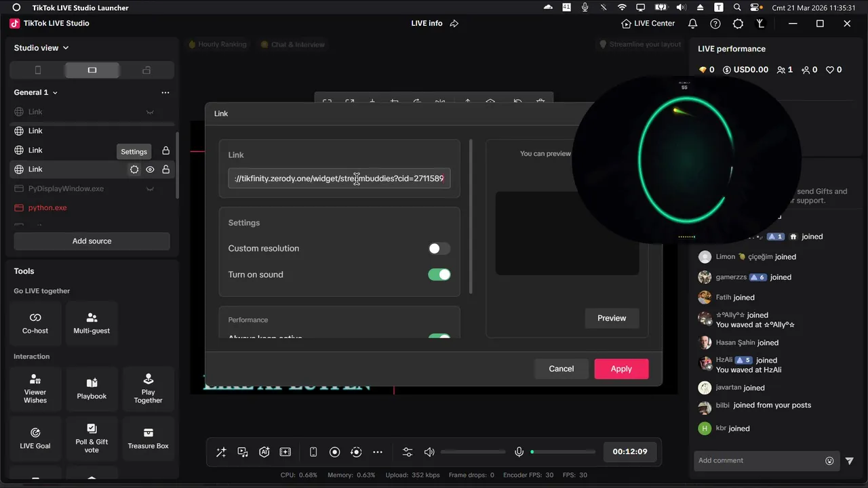Toggle Always keep active switch
868x488 pixels.
pos(439,337)
